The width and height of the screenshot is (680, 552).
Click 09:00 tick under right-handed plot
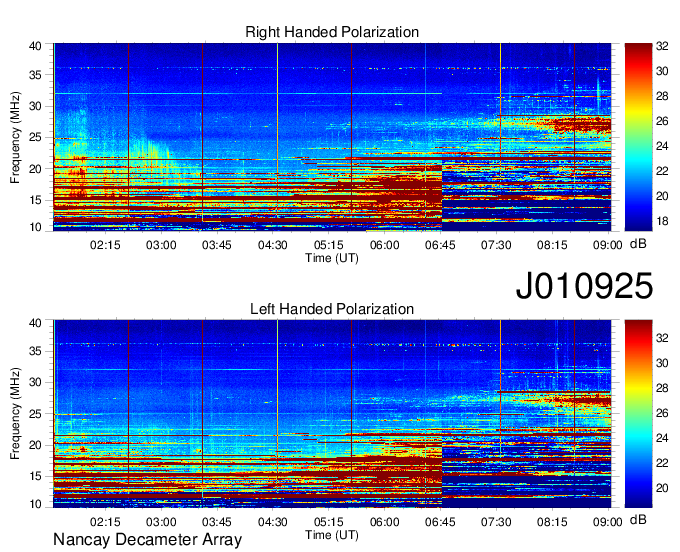coord(608,245)
